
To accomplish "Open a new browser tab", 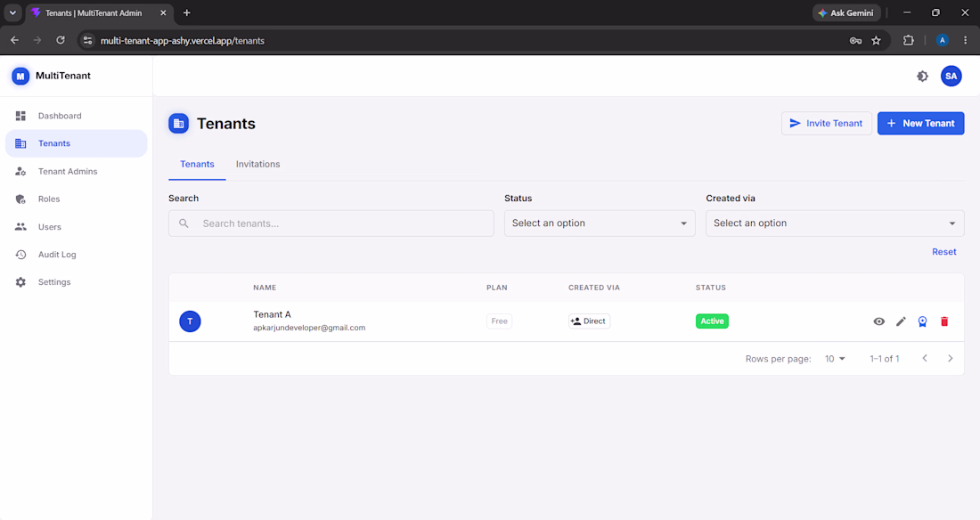I will pos(187,12).
